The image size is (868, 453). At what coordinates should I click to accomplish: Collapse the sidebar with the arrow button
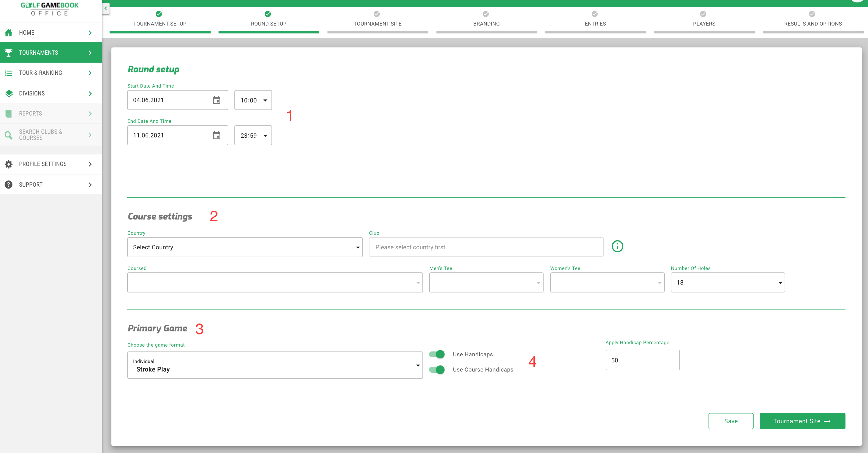point(106,9)
